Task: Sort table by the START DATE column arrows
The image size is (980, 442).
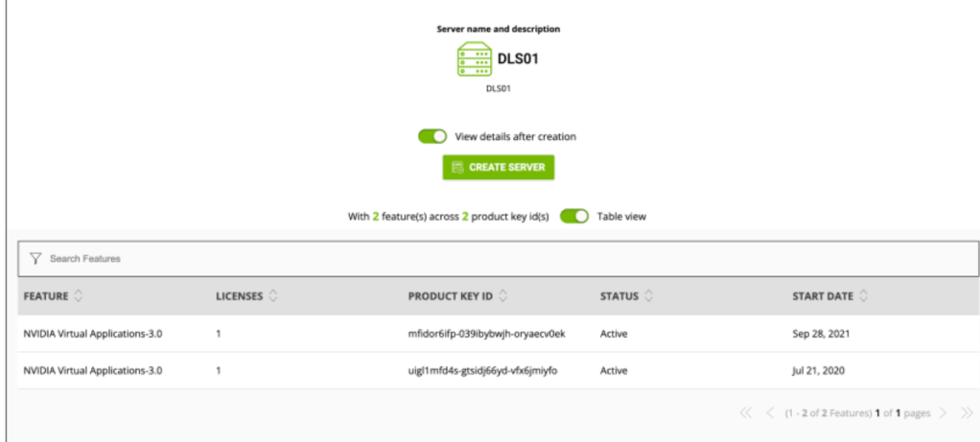Action: coord(863,296)
